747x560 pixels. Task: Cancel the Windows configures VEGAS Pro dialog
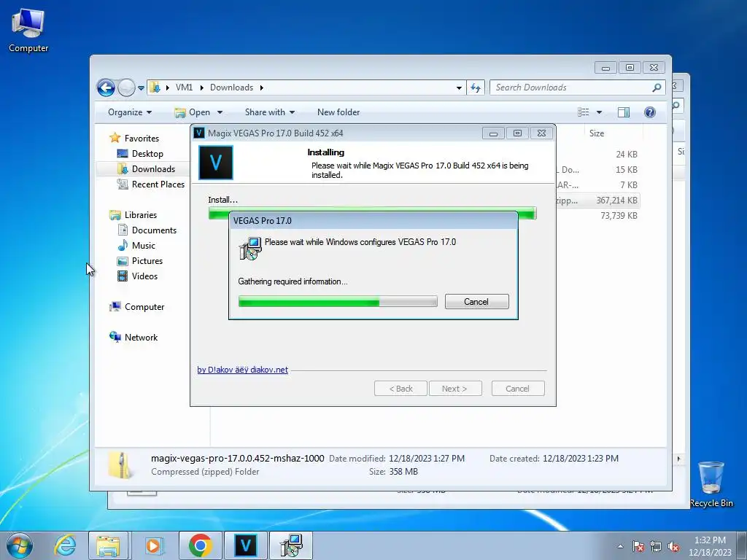click(x=476, y=302)
